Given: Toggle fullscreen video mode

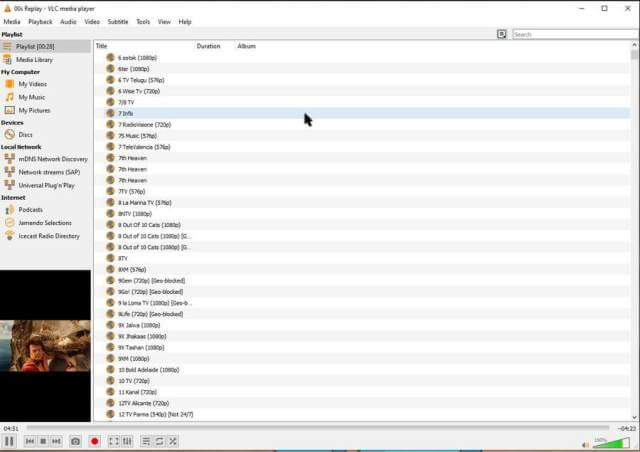Looking at the screenshot, I should click(114, 441).
